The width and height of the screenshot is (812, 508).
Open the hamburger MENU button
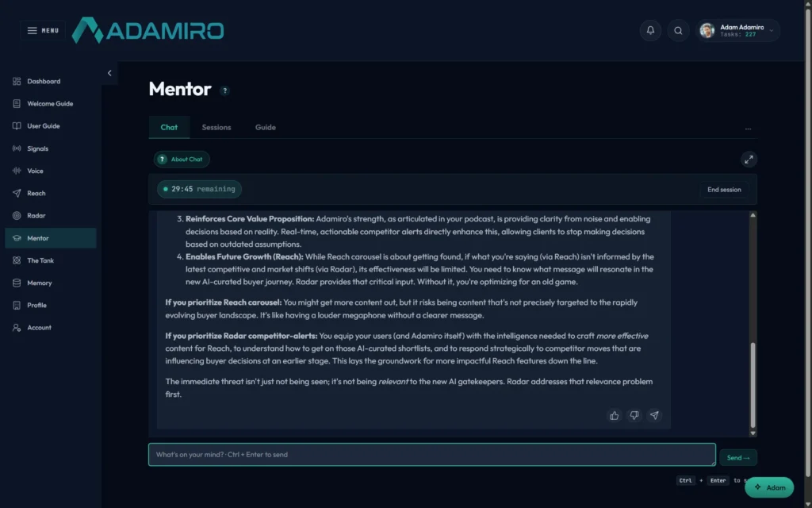(43, 31)
